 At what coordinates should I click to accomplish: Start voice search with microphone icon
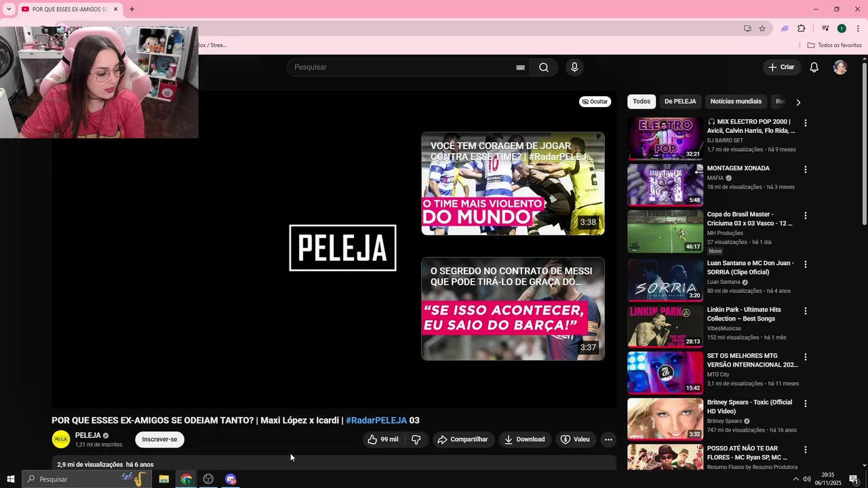coord(574,67)
